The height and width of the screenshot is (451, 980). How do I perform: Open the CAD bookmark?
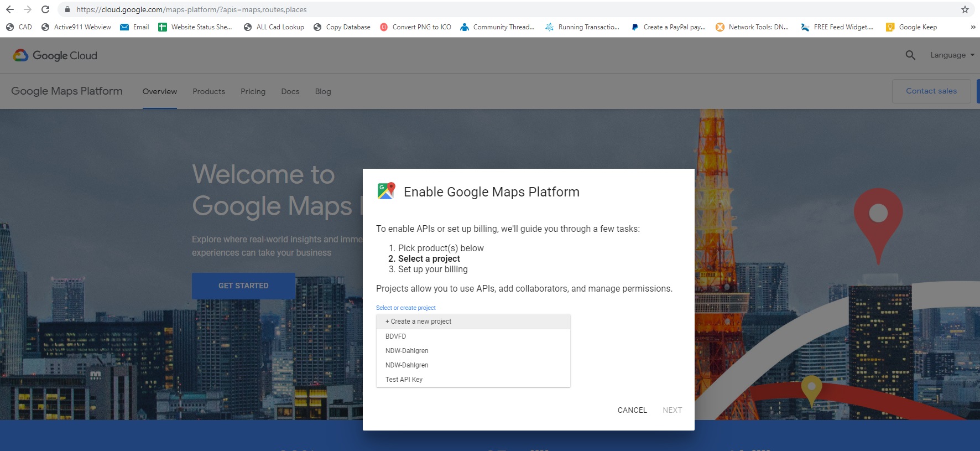[x=19, y=27]
